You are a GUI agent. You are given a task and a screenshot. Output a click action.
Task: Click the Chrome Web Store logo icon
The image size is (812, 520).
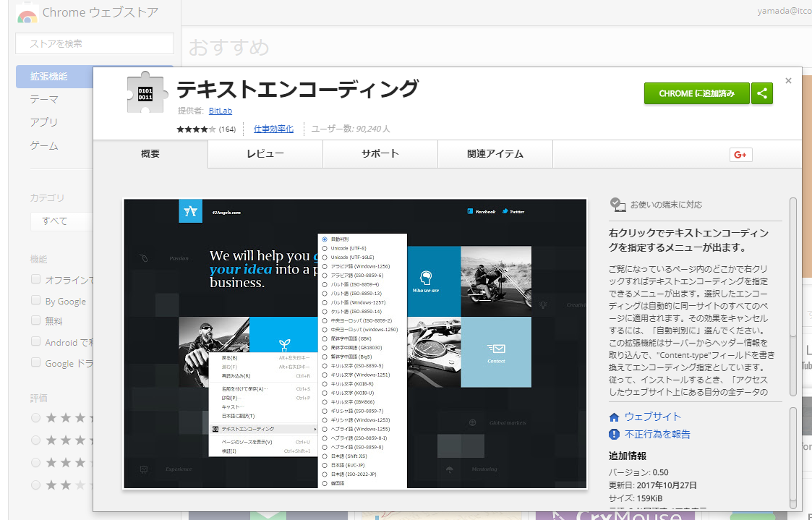27,14
